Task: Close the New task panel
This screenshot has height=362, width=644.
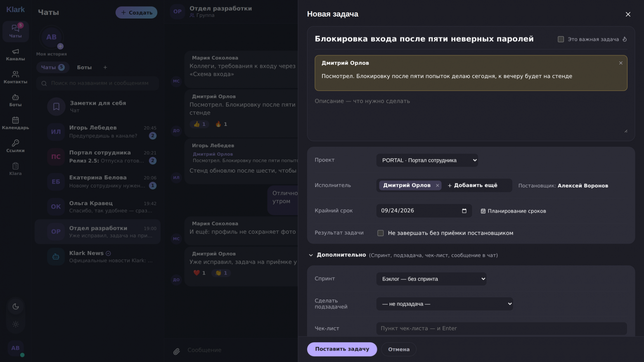Action: point(628,14)
